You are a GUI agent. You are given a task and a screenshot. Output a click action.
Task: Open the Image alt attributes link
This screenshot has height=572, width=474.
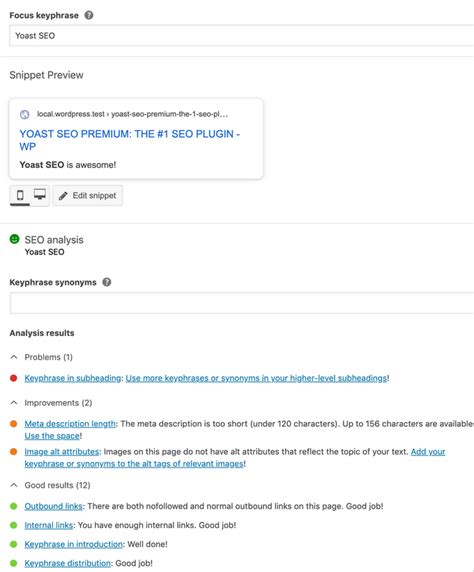(62, 452)
